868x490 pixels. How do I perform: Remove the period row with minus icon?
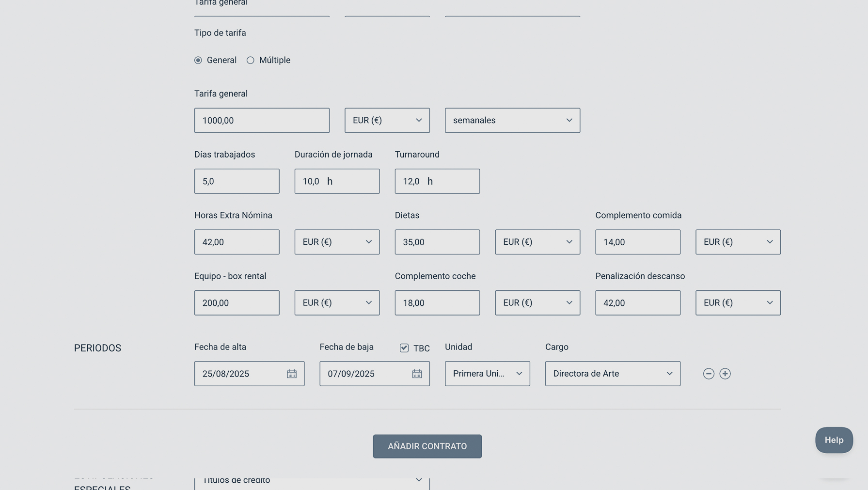tap(709, 374)
